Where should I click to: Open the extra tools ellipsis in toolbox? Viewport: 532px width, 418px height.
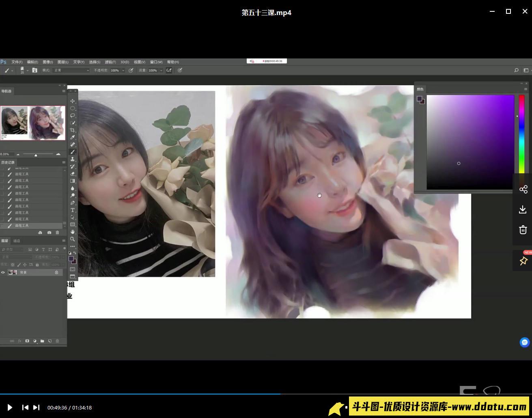[73, 246]
